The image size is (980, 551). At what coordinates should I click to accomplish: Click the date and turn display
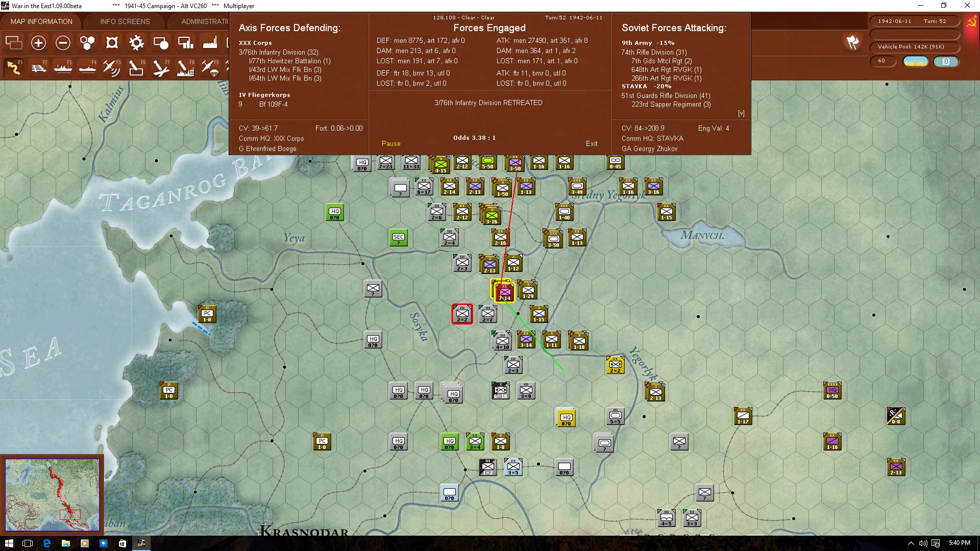click(914, 21)
